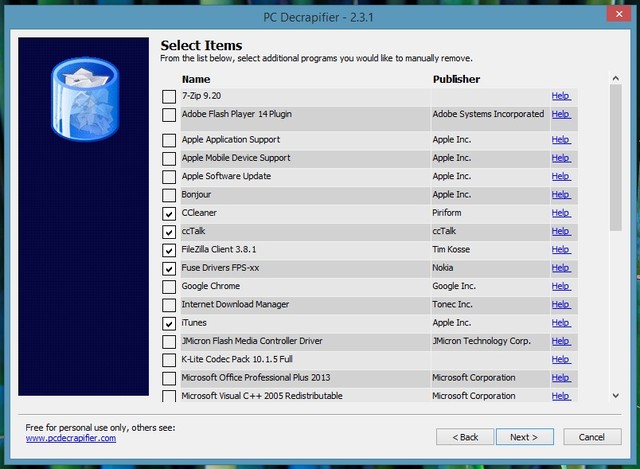Image resolution: width=640 pixels, height=469 pixels.
Task: Click the Next button
Action: [x=523, y=437]
